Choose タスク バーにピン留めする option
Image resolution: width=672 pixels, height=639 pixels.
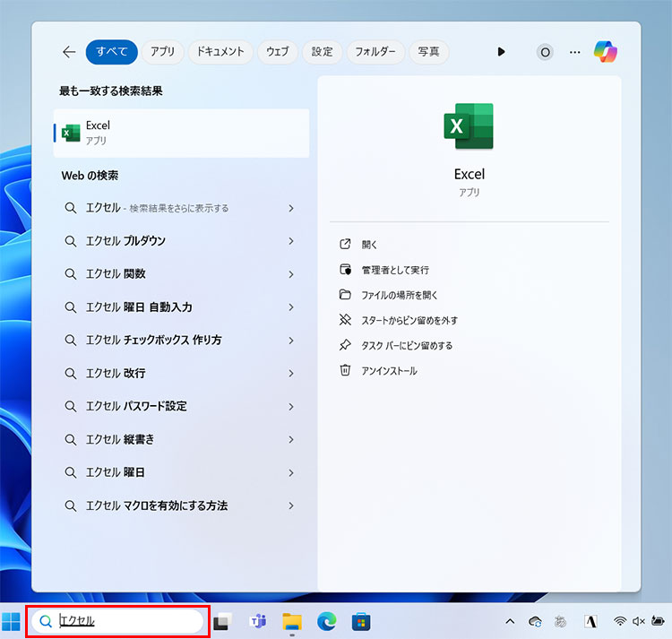407,345
